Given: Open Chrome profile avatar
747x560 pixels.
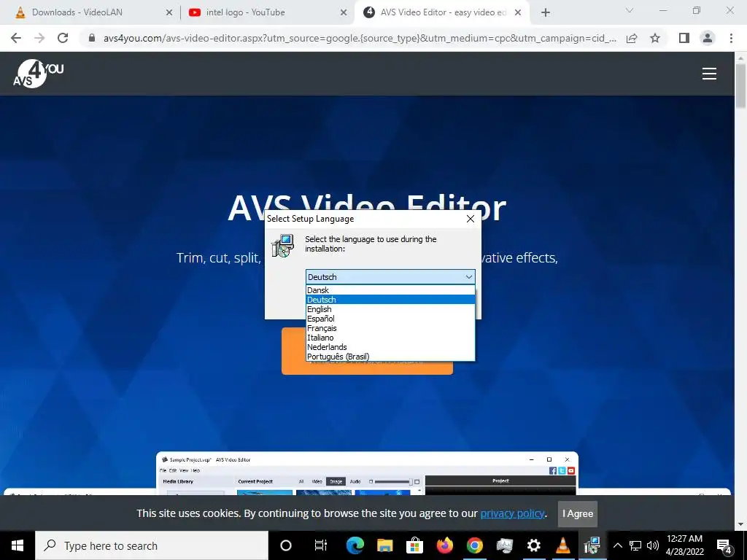Looking at the screenshot, I should click(x=708, y=38).
